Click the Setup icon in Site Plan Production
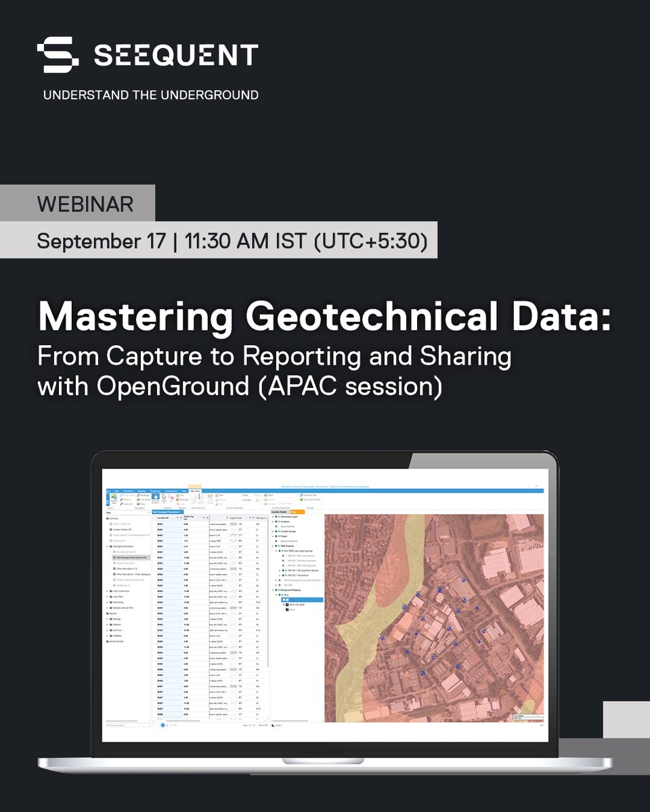Image resolution: width=650 pixels, height=812 pixels. click(x=269, y=495)
